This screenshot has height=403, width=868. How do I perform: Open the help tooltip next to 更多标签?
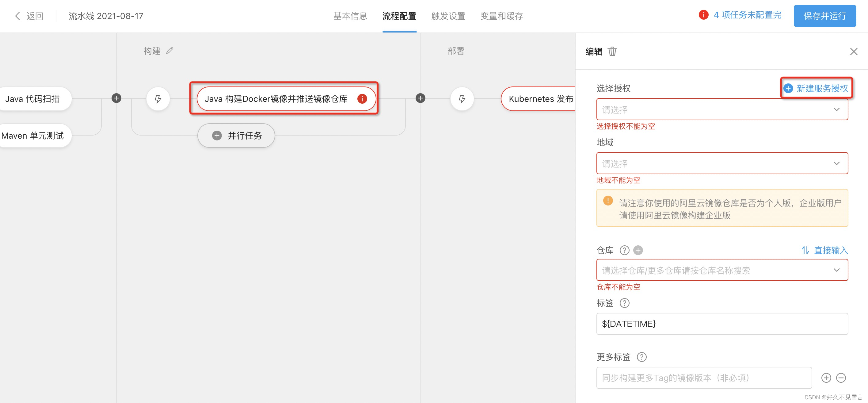(641, 357)
